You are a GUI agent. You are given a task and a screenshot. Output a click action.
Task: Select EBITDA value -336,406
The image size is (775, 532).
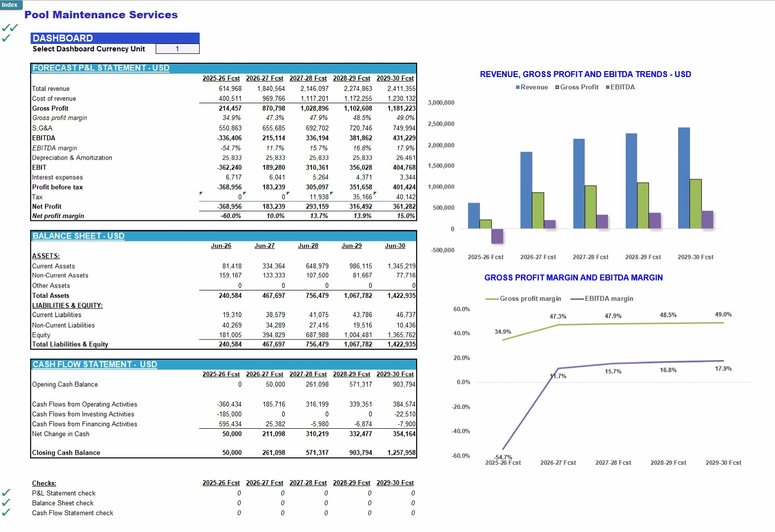[229, 138]
